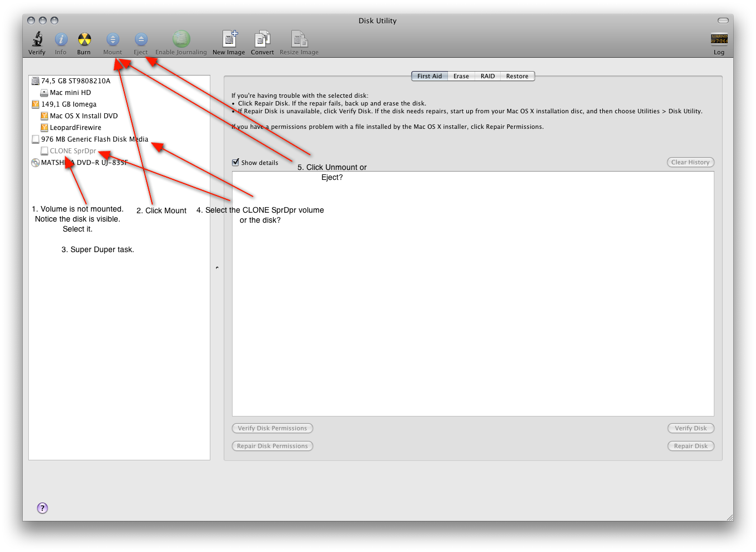Click the Resize Image toolbar icon
Screen dimensions: 756x552
tap(299, 39)
